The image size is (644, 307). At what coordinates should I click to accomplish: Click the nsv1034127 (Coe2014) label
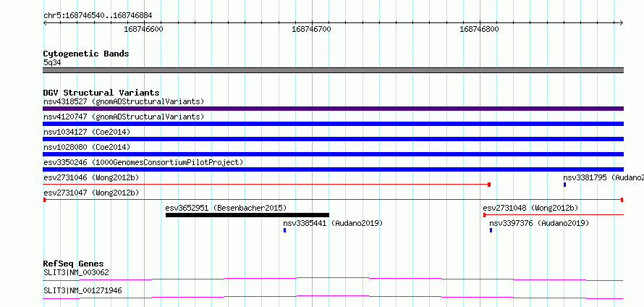click(87, 132)
